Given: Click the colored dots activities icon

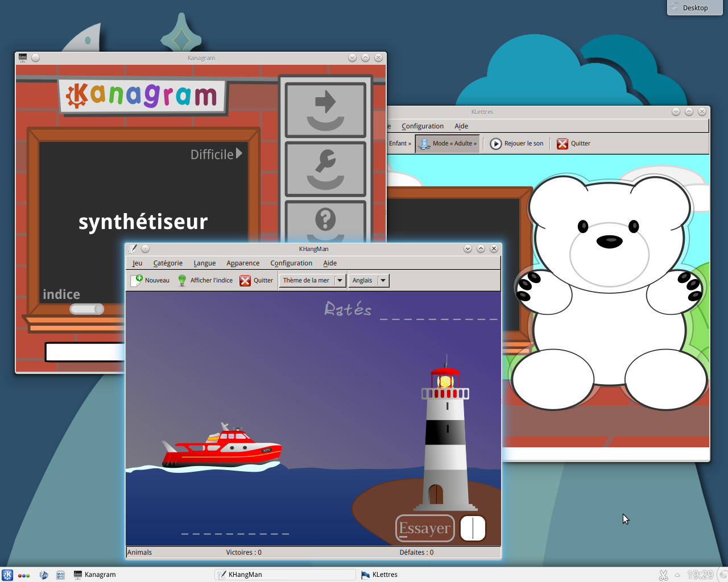Looking at the screenshot, I should (x=24, y=575).
